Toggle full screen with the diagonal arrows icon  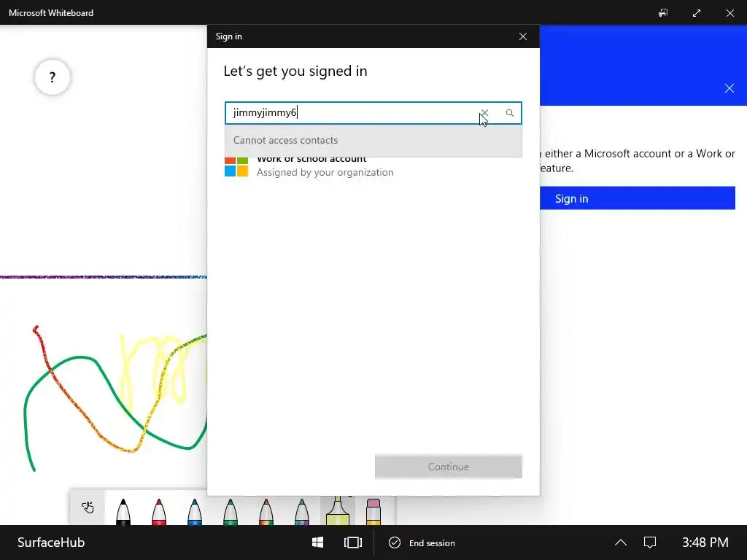click(697, 13)
